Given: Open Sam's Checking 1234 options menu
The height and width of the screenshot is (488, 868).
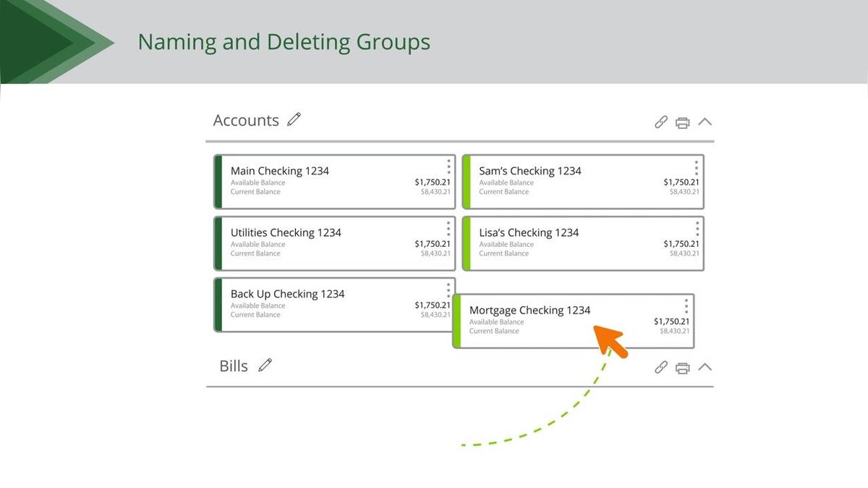Looking at the screenshot, I should coord(697,167).
